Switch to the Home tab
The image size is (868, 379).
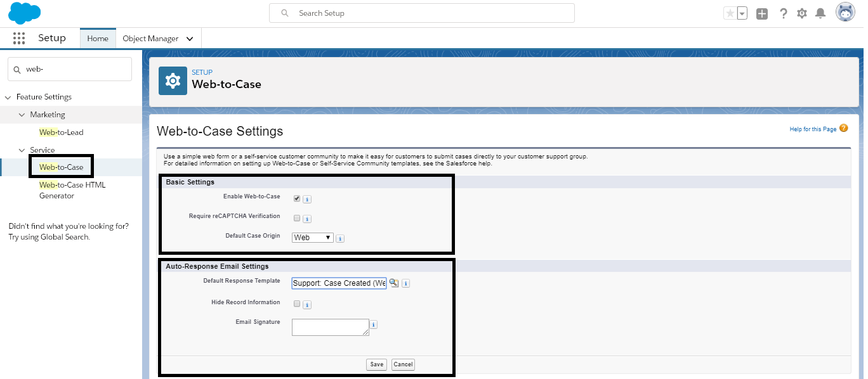(x=98, y=39)
